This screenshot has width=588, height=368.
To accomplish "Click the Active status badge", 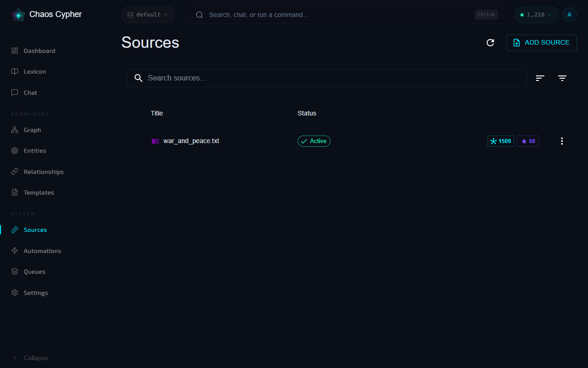I will coord(314,141).
